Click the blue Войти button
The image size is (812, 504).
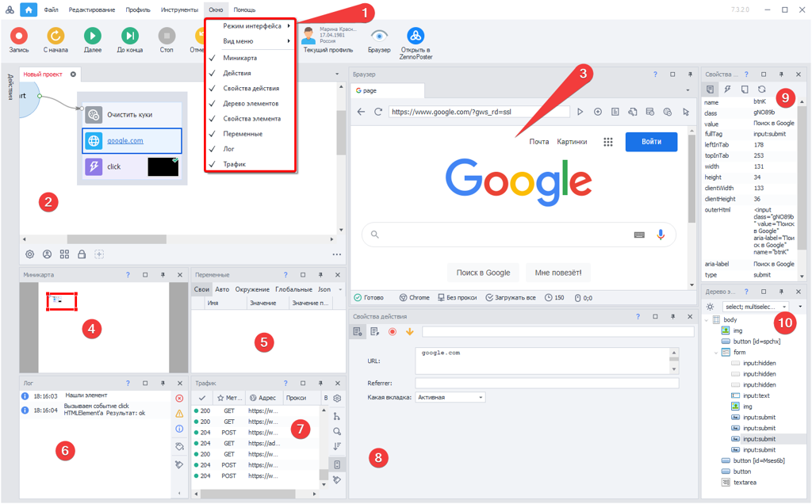(651, 142)
